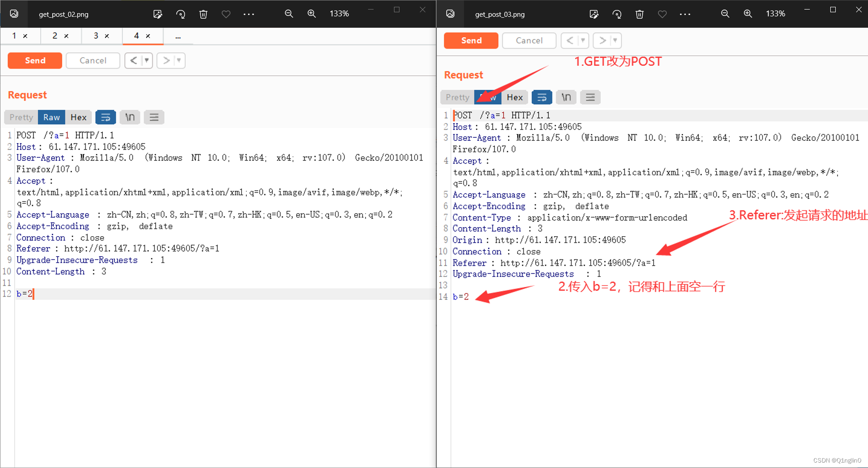The height and width of the screenshot is (468, 868).
Task: Zoom out in get_post_02.png window
Action: pyautogui.click(x=289, y=14)
